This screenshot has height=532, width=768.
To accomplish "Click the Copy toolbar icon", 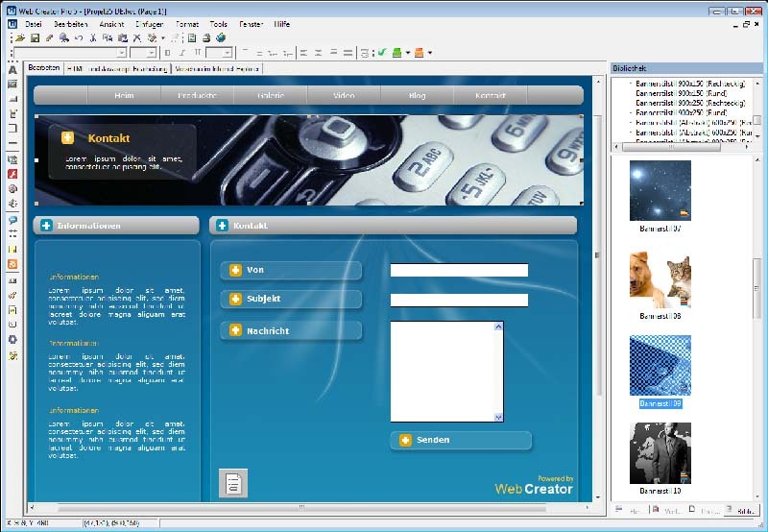I will pos(108,37).
